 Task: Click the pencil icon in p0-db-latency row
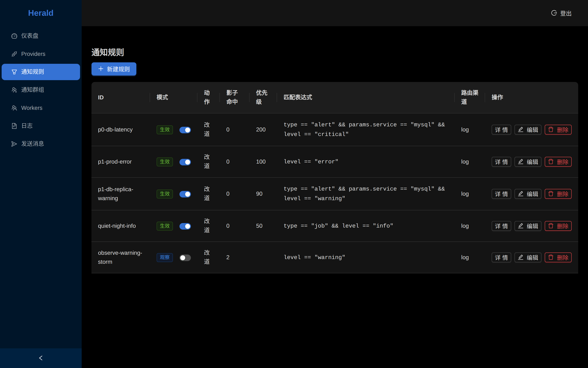tap(520, 129)
